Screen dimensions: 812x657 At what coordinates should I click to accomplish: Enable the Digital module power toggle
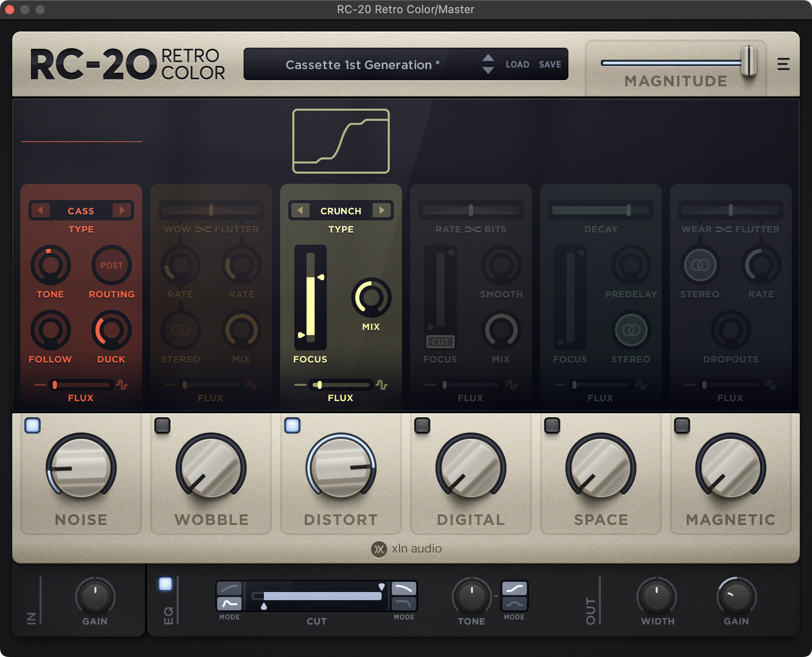(x=422, y=425)
